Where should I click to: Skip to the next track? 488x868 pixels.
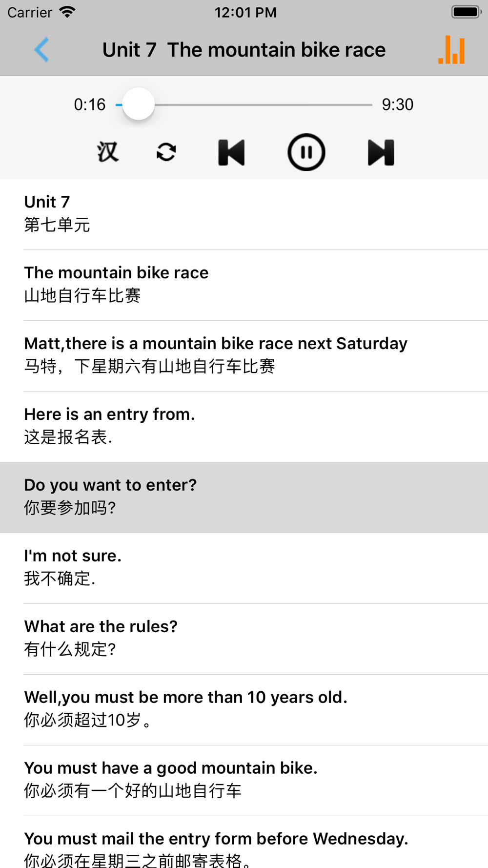[381, 152]
